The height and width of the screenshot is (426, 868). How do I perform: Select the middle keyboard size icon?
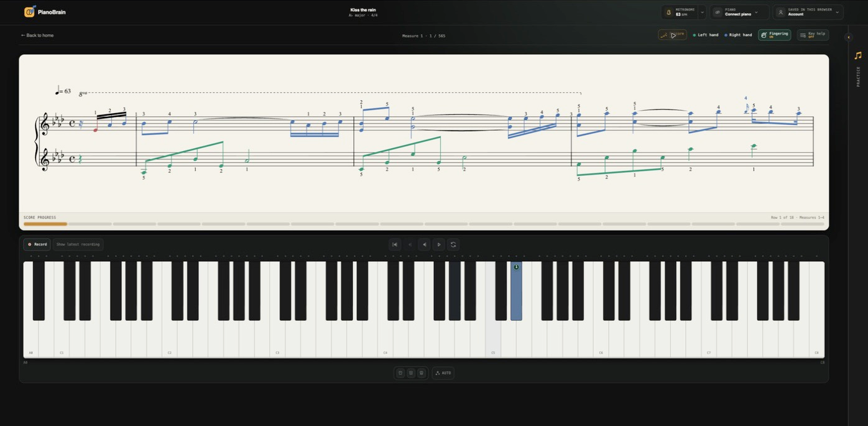(x=411, y=373)
